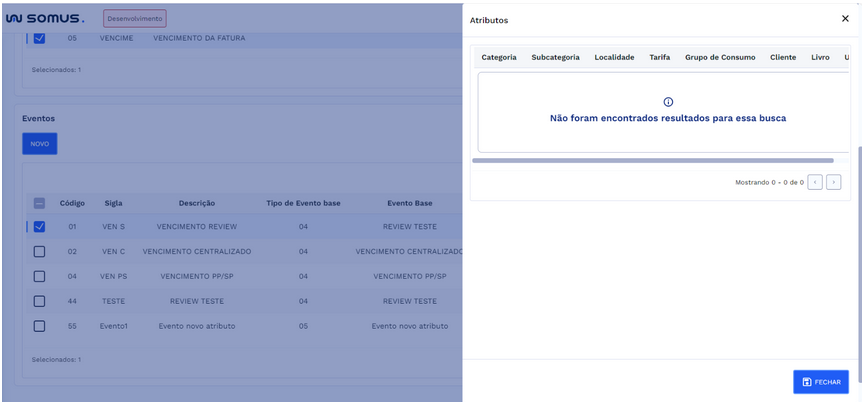Select the VENCIMENTO CENTRALIZADO event checkbox

[39, 251]
